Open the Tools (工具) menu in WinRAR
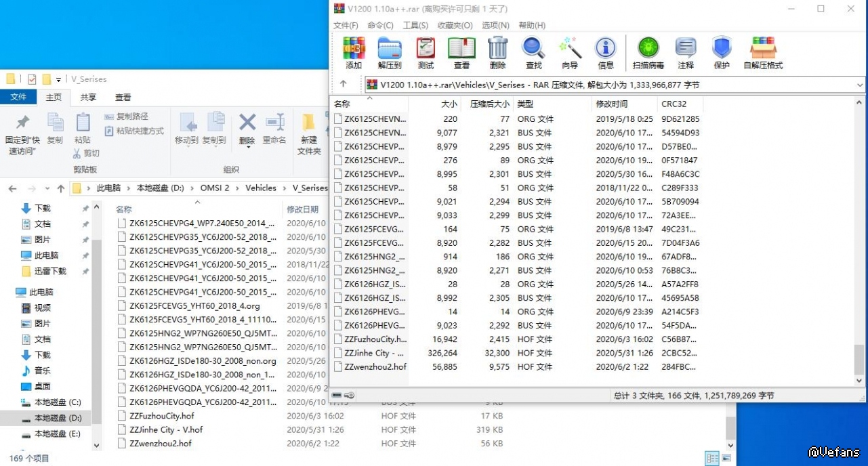 (x=415, y=25)
